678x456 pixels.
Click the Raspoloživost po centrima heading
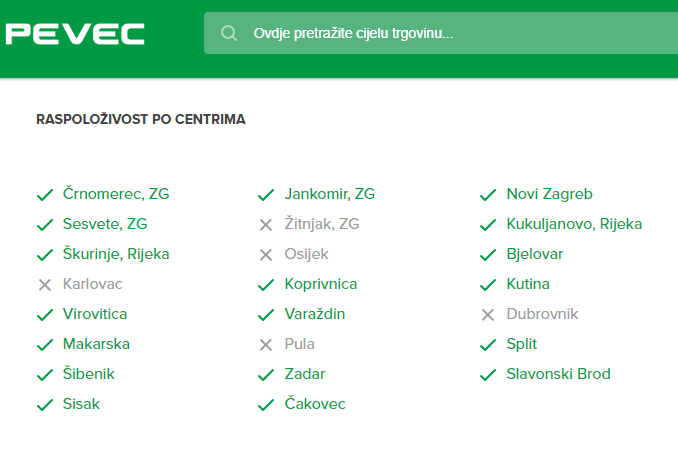141,119
